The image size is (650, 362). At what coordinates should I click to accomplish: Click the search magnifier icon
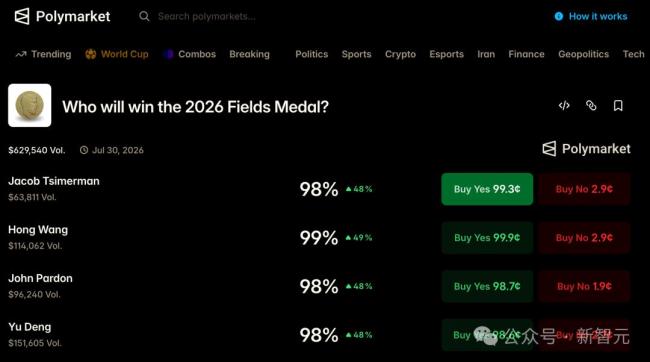pos(144,16)
